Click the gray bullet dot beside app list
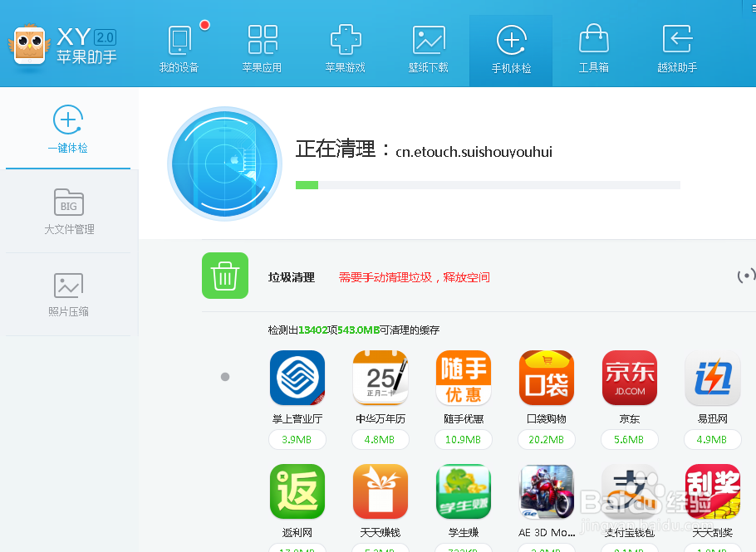756x552 pixels. tap(224, 377)
